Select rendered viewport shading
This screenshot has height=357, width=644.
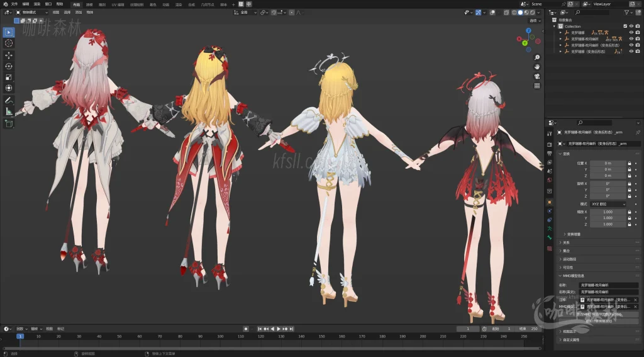[x=532, y=13]
